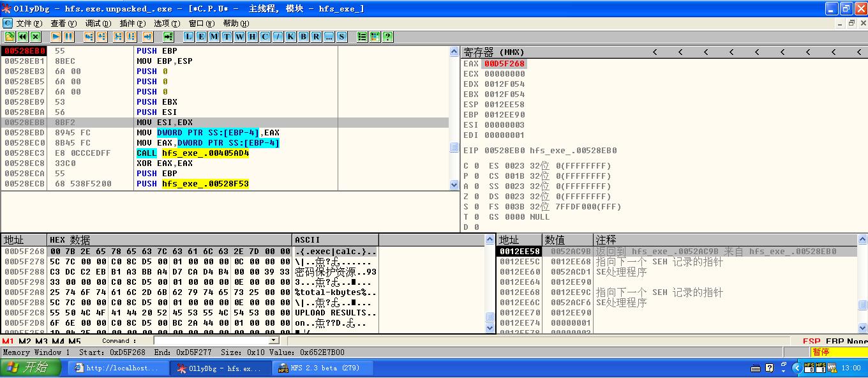Click the 寄存器 (MMX) registers header button
The width and height of the screenshot is (868, 378).
(x=493, y=52)
